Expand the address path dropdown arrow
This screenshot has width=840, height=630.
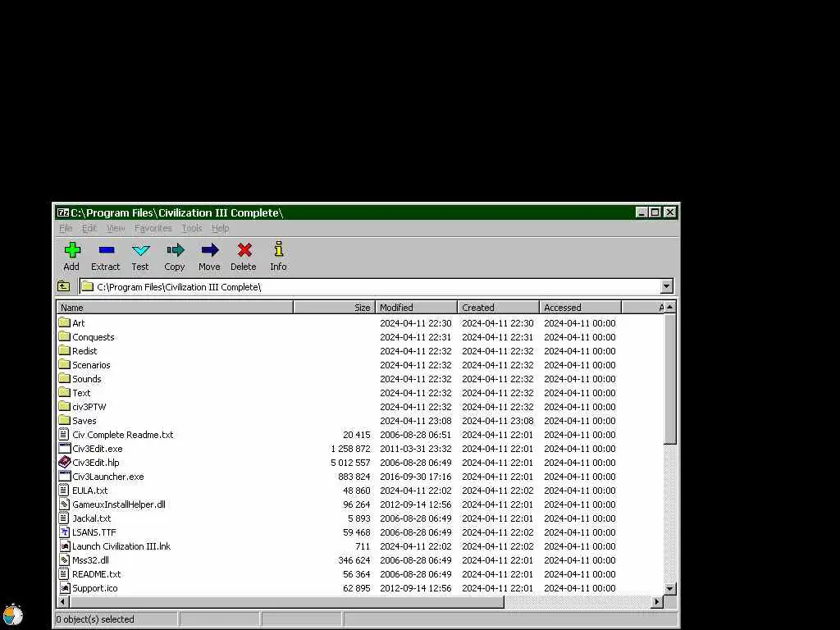pos(666,286)
